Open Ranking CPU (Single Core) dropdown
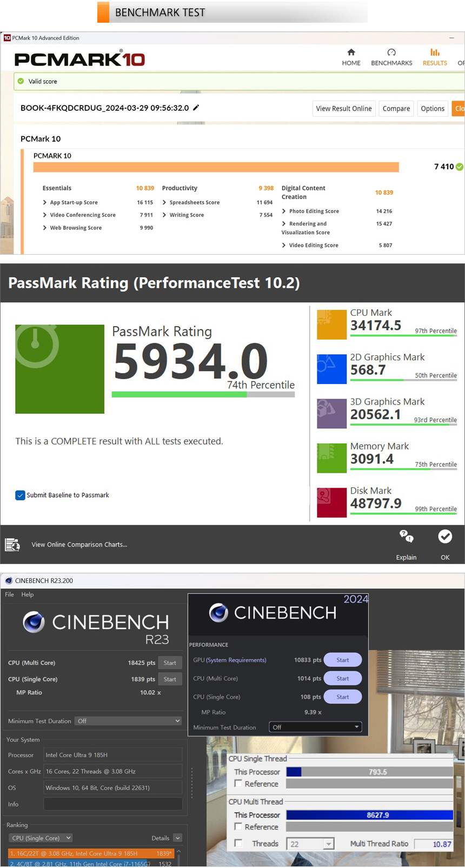Viewport: 465px width, 868px height. pos(41,838)
